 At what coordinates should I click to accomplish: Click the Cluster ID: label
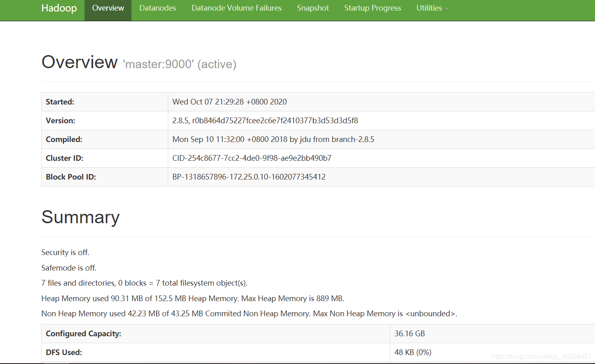65,158
